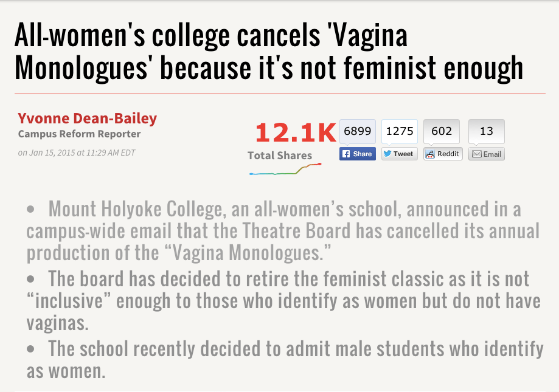Screen dimensions: 559x392
Task: Open the 'Vagina Monologues' article headline
Action: click(269, 53)
